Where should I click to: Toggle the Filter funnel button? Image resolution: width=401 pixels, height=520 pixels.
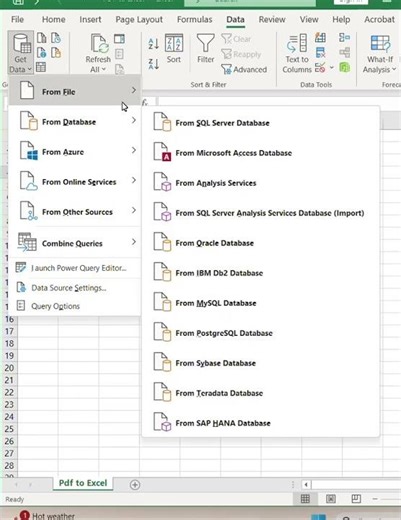[206, 49]
